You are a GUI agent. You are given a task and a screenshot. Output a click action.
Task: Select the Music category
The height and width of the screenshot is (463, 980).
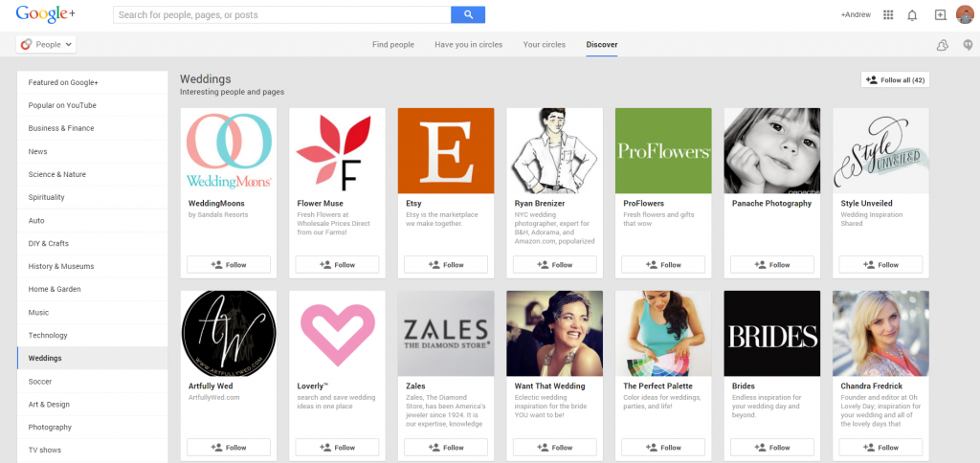(x=93, y=313)
